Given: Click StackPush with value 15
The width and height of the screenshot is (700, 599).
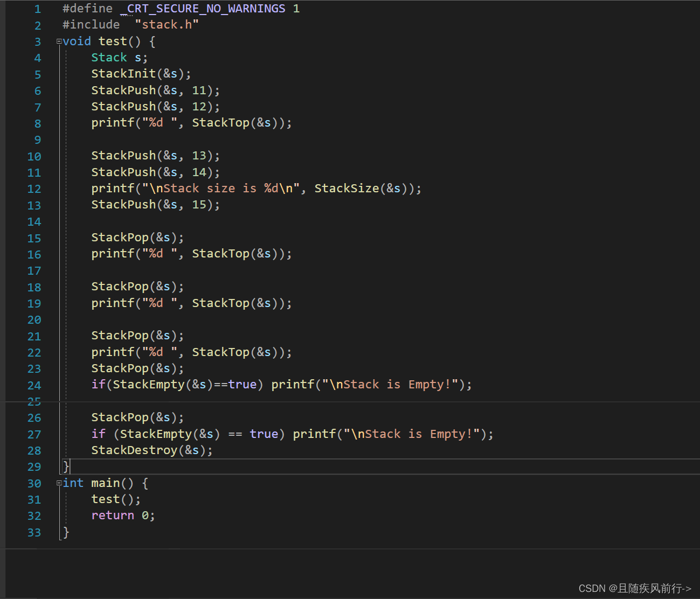Looking at the screenshot, I should pos(123,205).
